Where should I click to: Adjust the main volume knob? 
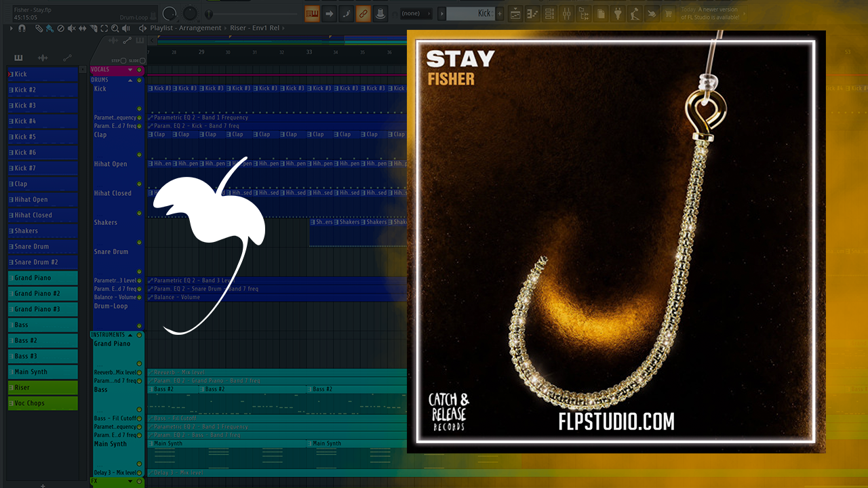pos(170,13)
